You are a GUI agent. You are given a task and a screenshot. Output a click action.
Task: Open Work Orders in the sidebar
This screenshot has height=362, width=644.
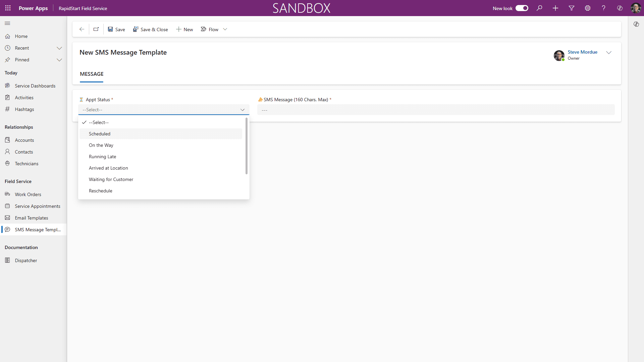click(x=28, y=194)
